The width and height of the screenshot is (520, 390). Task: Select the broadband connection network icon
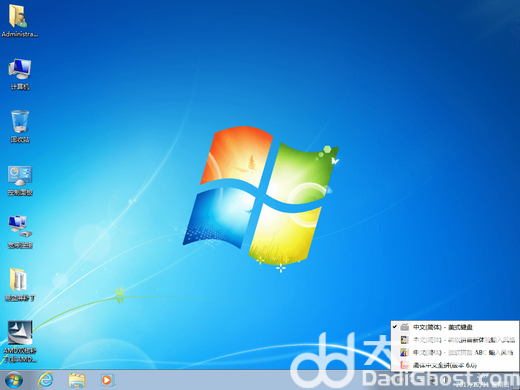[x=20, y=232]
